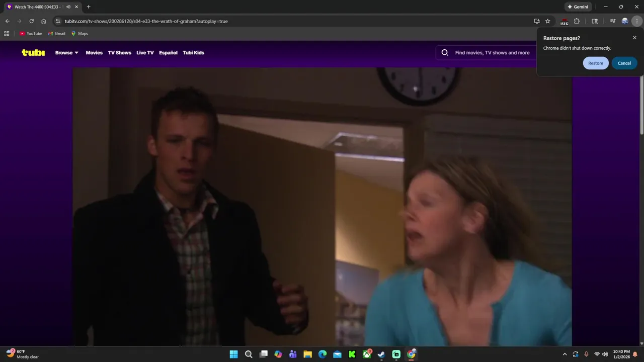The height and width of the screenshot is (362, 644).
Task: Launch Copilot from the taskbar
Action: 278,354
